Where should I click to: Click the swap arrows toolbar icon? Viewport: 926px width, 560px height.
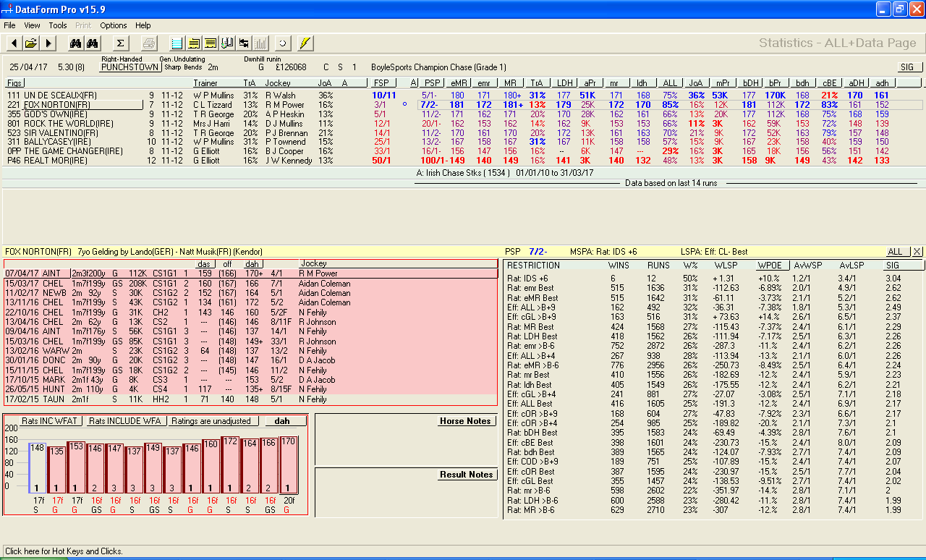(244, 43)
